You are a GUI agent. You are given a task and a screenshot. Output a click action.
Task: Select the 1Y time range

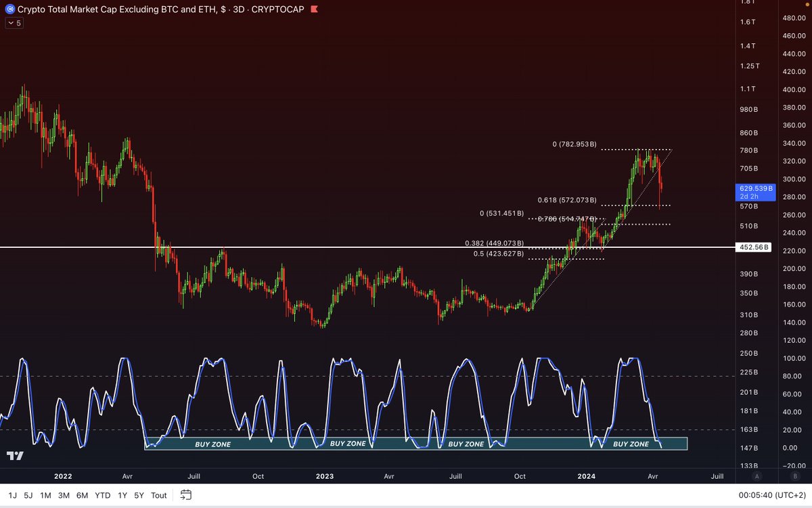click(x=122, y=495)
